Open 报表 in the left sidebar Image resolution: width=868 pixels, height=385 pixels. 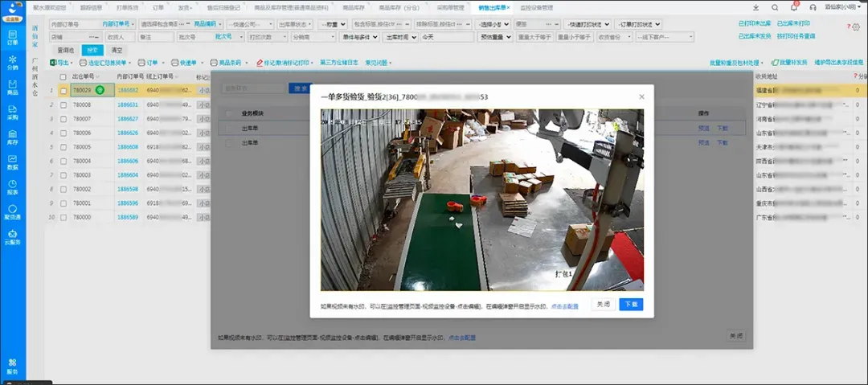[12, 187]
